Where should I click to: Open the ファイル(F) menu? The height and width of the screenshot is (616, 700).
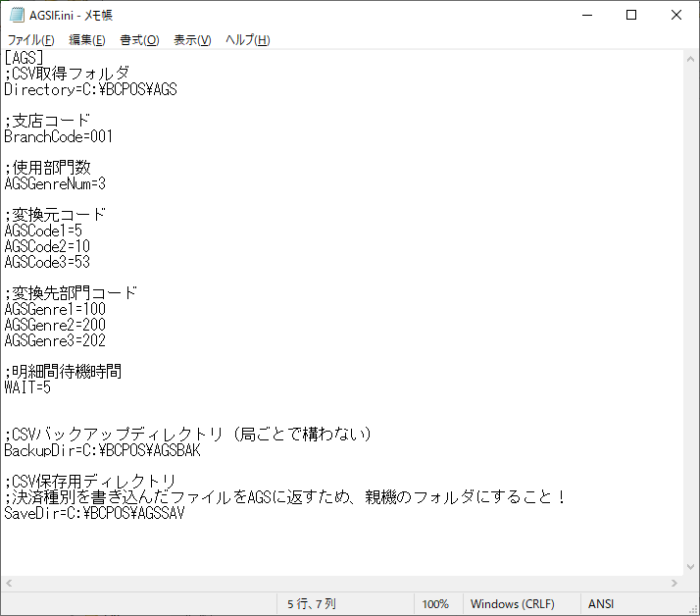click(x=30, y=40)
